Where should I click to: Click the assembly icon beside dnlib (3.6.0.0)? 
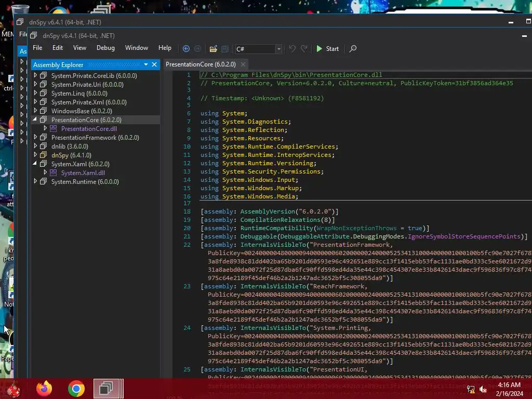[44, 146]
